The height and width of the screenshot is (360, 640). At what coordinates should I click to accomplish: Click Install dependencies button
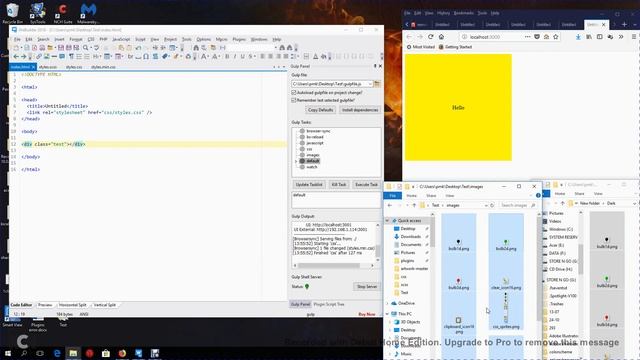[x=360, y=110]
